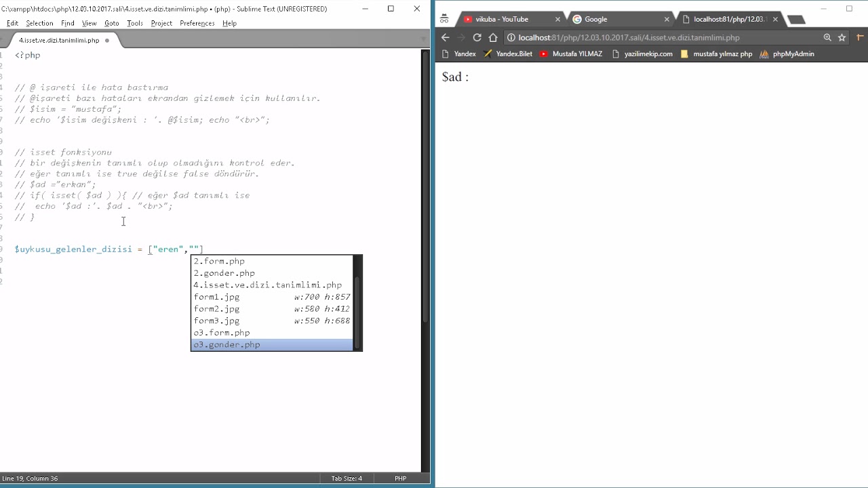Choose o3.form.php from autocomplete list

(271, 333)
